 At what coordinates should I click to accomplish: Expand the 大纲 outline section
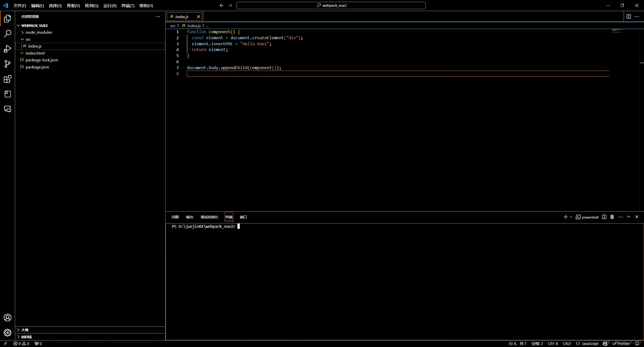[x=25, y=330]
